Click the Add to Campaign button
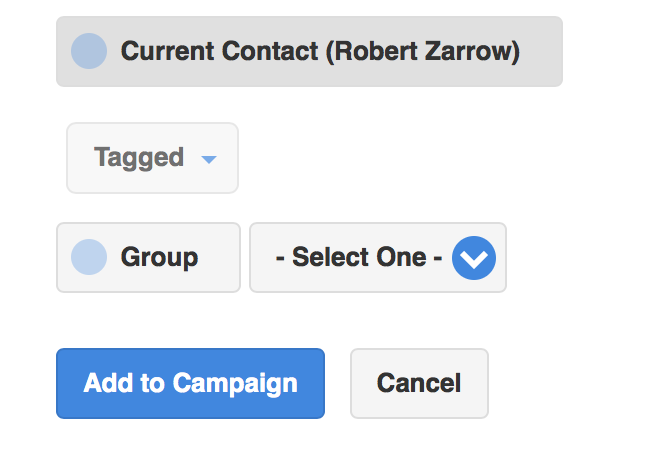Screen dimensions: 658x450 click(191, 383)
